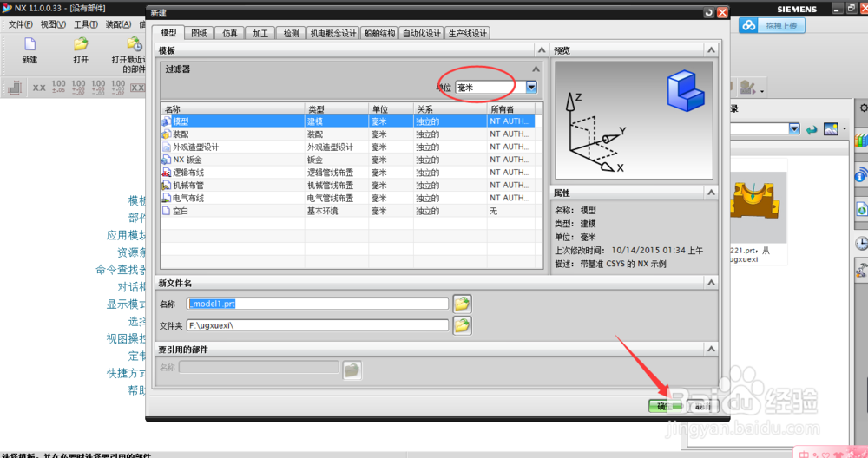The image size is (868, 458).
Task: Select the 空白 template row
Action: click(x=348, y=211)
